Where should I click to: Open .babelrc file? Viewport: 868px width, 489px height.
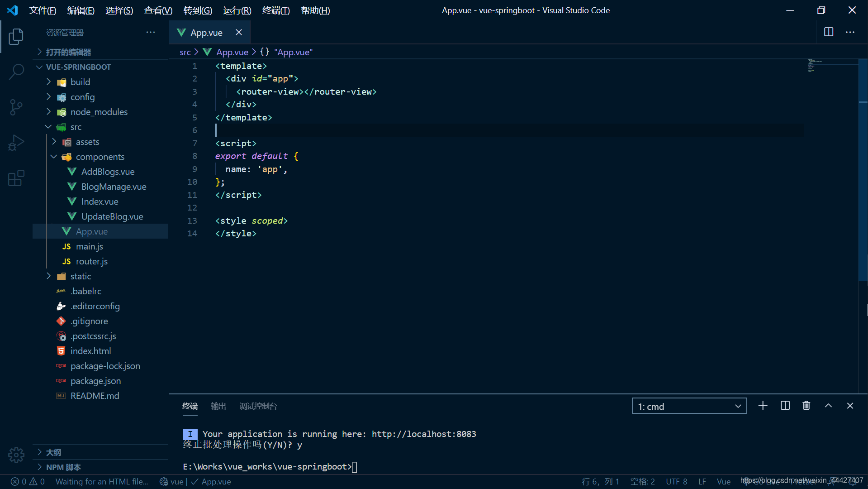[86, 291]
